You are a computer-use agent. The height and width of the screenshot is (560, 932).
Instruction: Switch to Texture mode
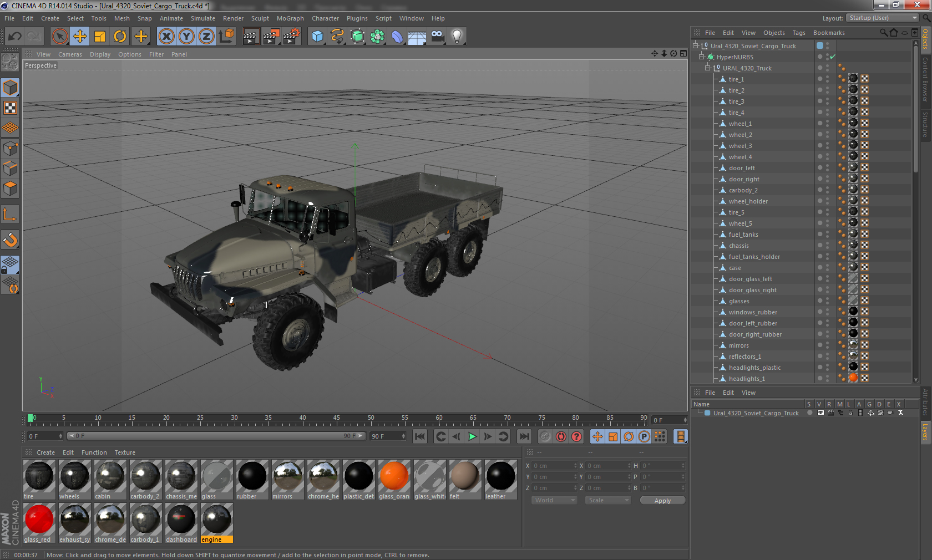coord(10,108)
